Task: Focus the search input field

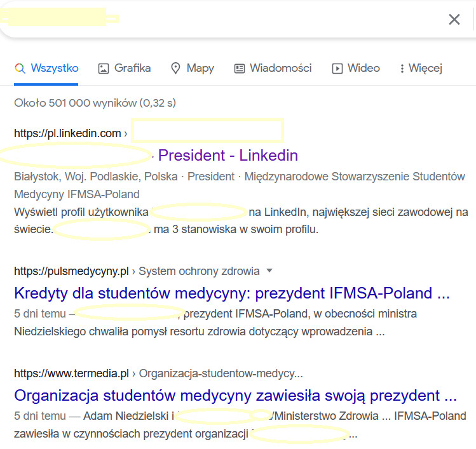Action: (254, 19)
